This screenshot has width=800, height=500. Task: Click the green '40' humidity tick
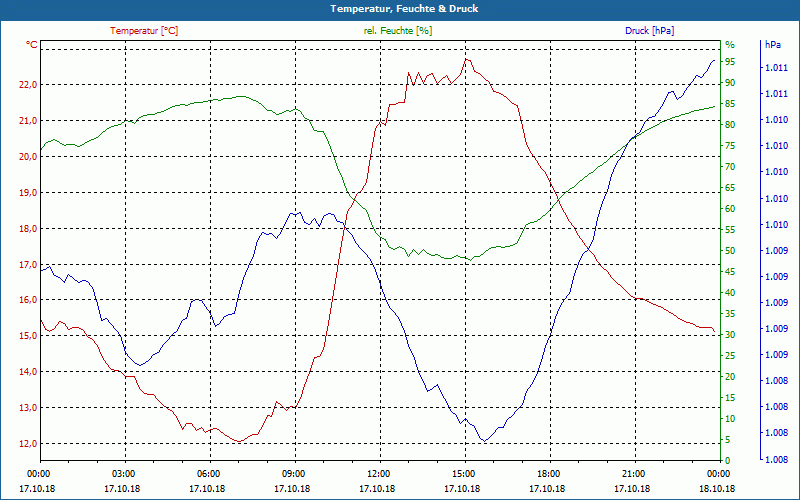point(730,293)
